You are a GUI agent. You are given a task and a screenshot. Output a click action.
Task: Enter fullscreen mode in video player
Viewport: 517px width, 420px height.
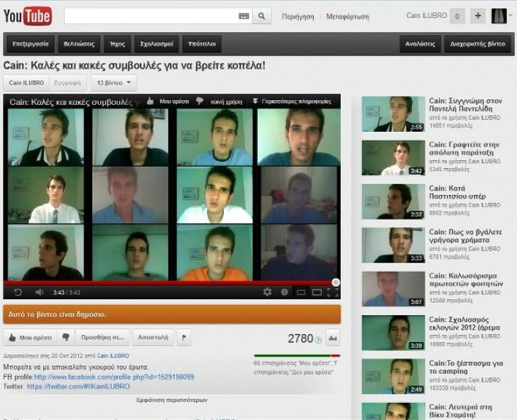332,292
